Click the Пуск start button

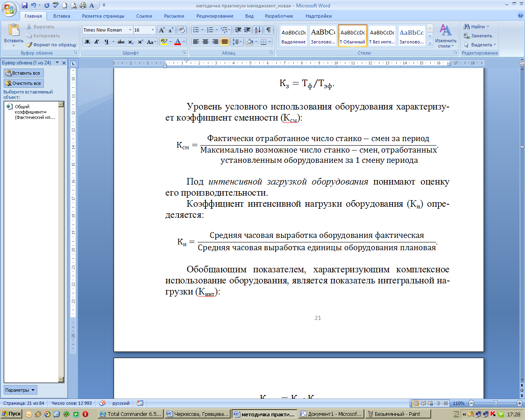(11, 414)
